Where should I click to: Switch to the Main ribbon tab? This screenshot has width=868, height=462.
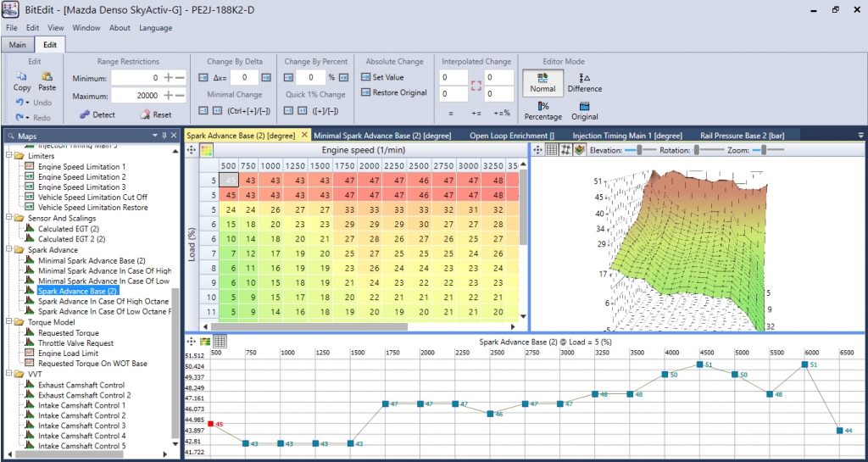tap(17, 46)
